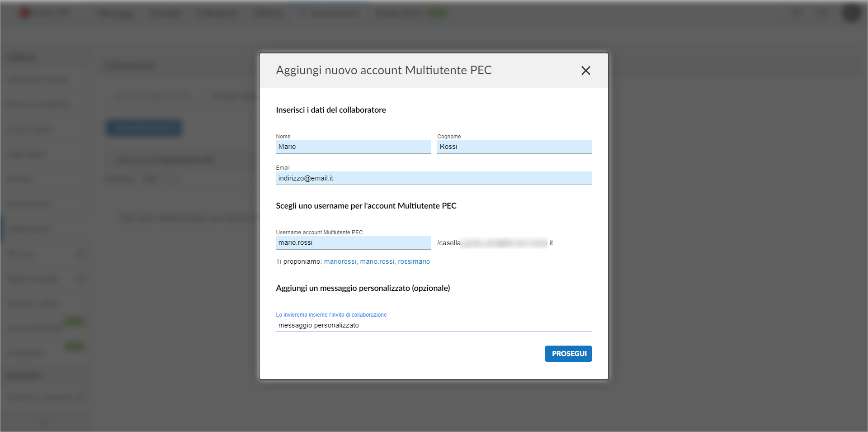Click the Username account Multiutente PEC field
The width and height of the screenshot is (868, 432).
coord(353,242)
